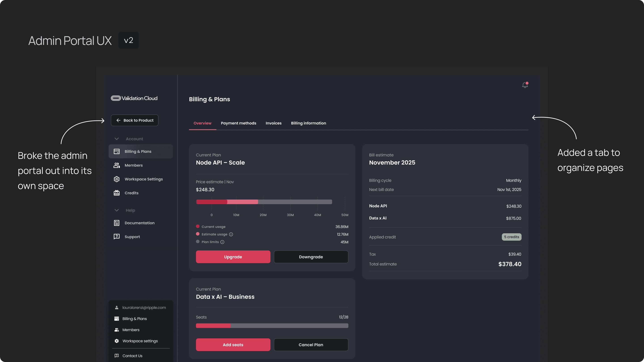Click the Credits gift icon
The width and height of the screenshot is (644, 362).
click(117, 193)
